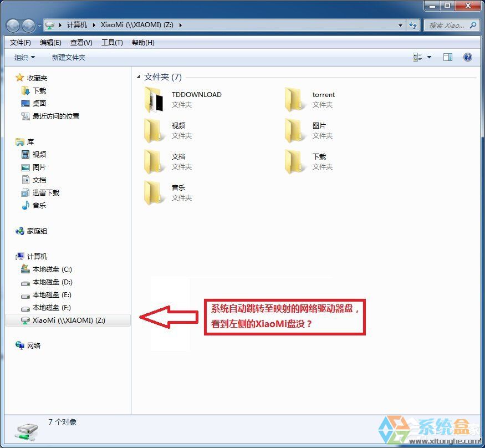
Task: Select 图片 library in sidebar
Action: tap(34, 167)
